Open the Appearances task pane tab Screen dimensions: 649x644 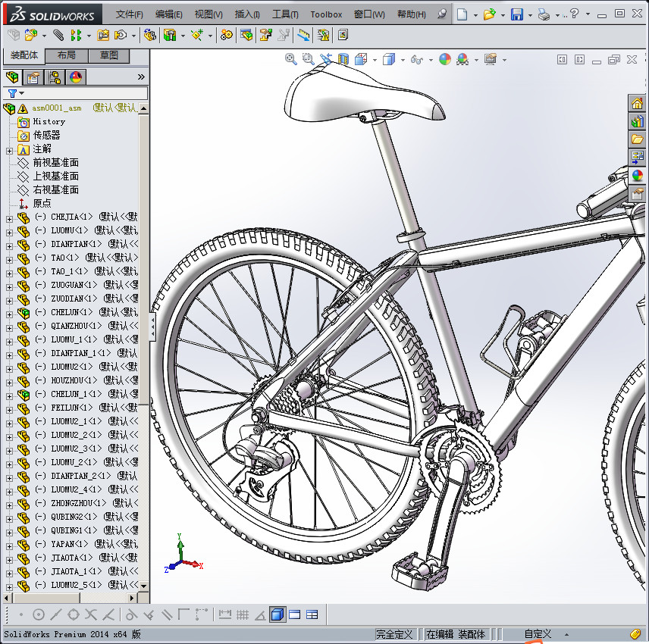[637, 175]
